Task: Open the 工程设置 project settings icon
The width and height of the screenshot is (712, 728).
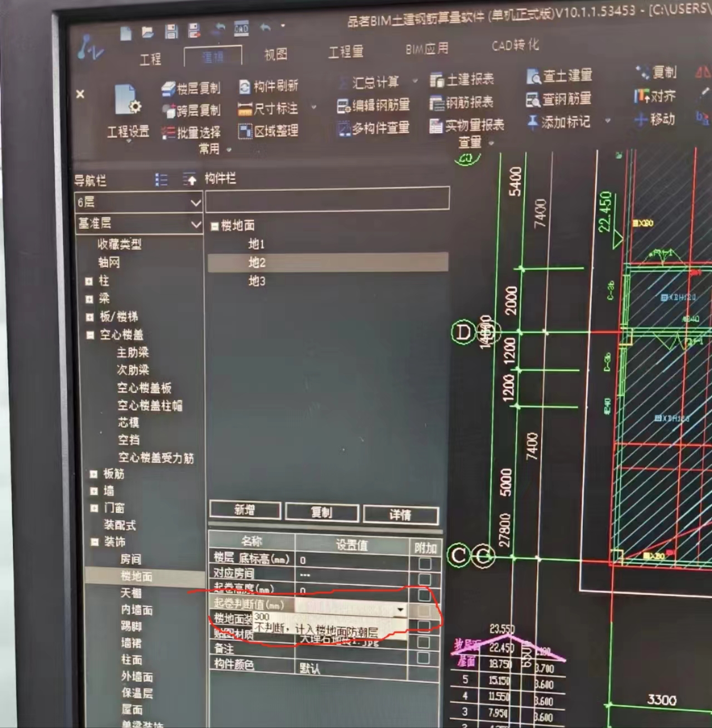Action: click(127, 101)
